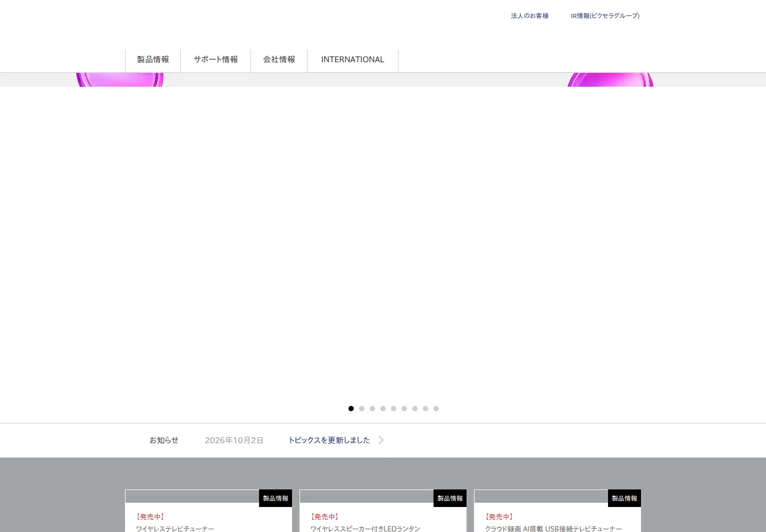Open the トピックスを更新しました news link
Screen dimensions: 766x532
click(x=329, y=440)
